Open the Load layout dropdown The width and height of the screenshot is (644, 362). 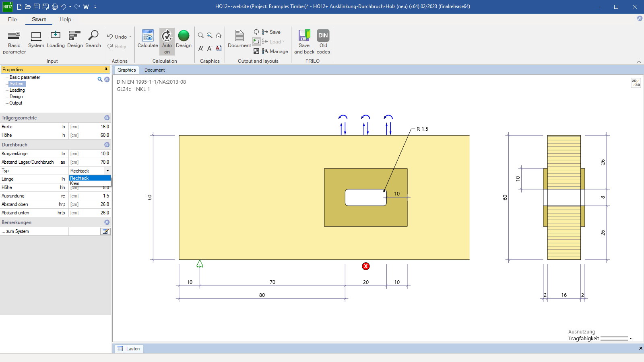pyautogui.click(x=274, y=41)
